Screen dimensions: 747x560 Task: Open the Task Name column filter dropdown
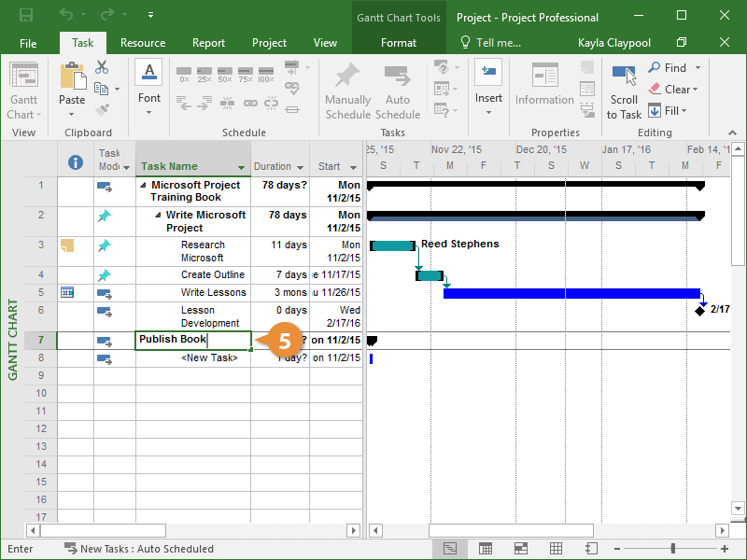point(242,168)
